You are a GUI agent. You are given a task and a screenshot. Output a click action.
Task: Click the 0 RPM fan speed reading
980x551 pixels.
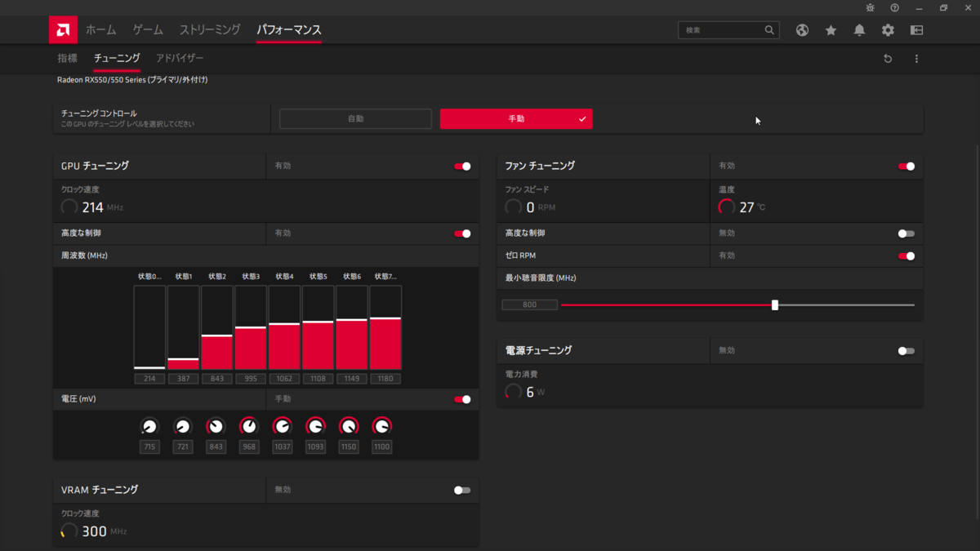531,207
